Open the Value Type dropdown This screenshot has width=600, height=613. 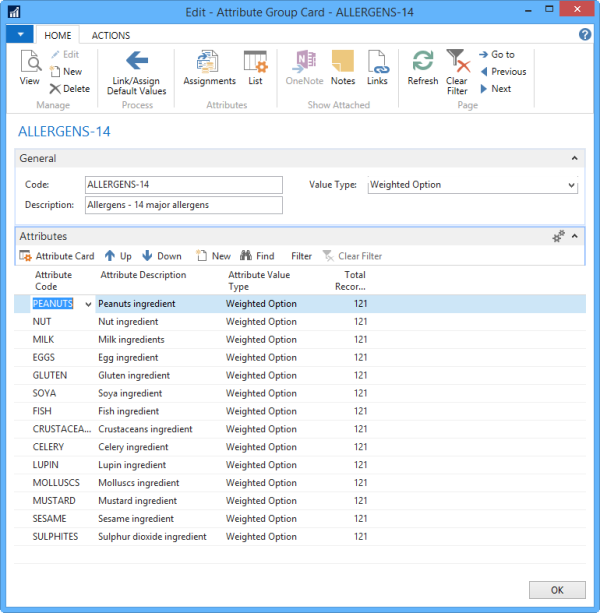(572, 185)
